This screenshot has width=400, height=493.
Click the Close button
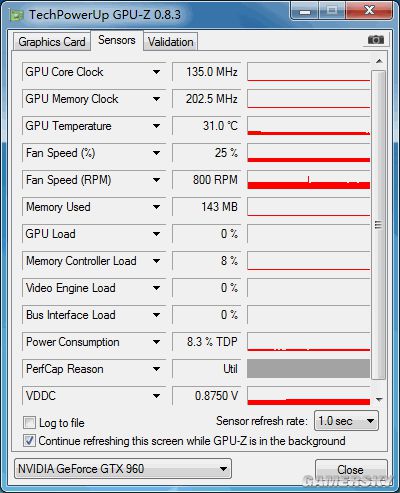351,470
